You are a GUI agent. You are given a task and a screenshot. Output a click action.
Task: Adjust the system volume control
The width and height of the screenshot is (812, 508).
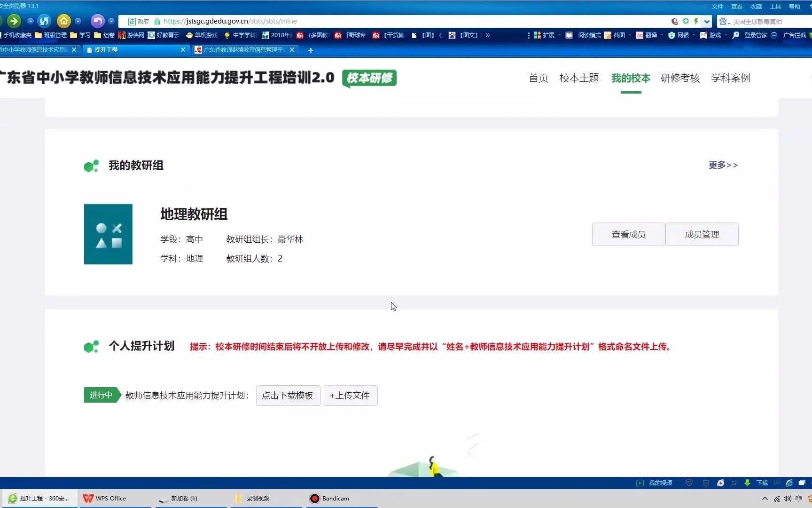(x=788, y=499)
